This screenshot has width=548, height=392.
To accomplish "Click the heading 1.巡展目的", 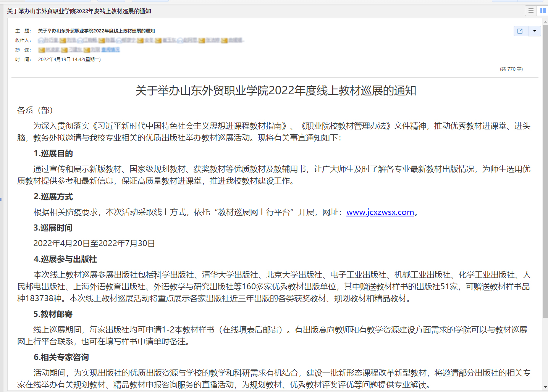I will pyautogui.click(x=53, y=153).
